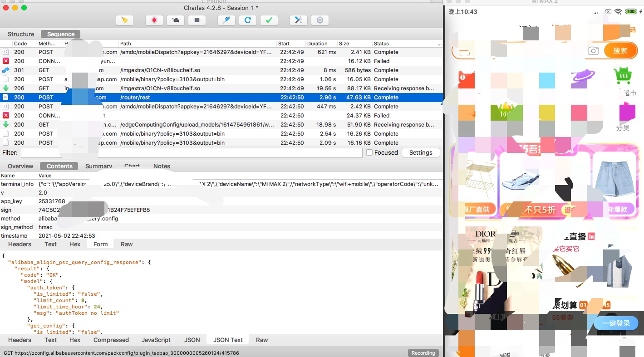The height and width of the screenshot is (357, 644).
Task: Toggle throttling with the turtle icon
Action: tap(176, 20)
